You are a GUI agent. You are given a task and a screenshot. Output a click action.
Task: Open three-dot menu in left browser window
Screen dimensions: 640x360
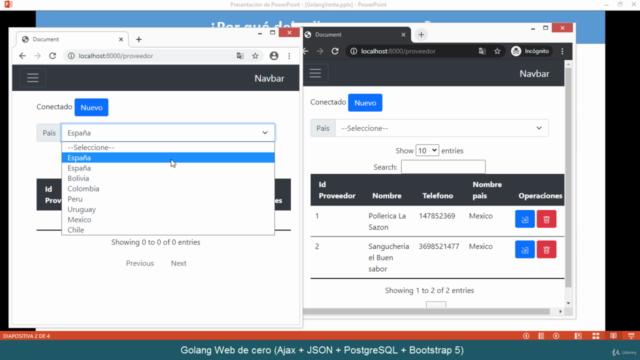pos(289,56)
